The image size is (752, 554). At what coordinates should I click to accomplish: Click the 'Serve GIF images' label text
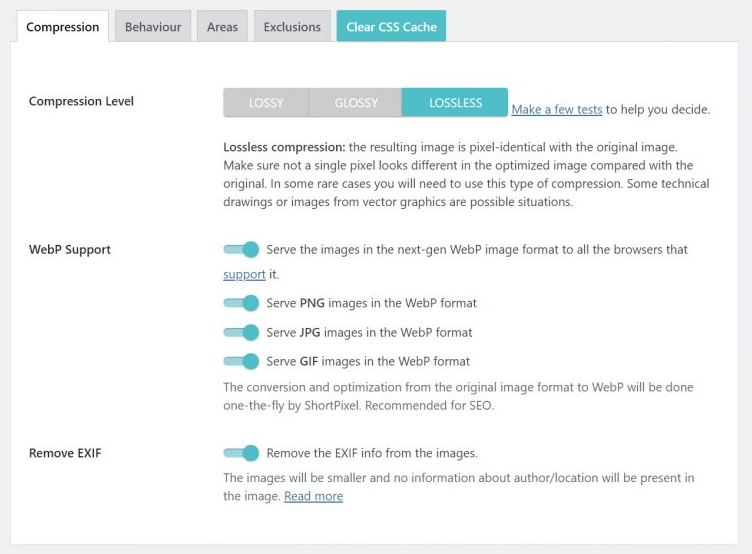click(x=368, y=361)
